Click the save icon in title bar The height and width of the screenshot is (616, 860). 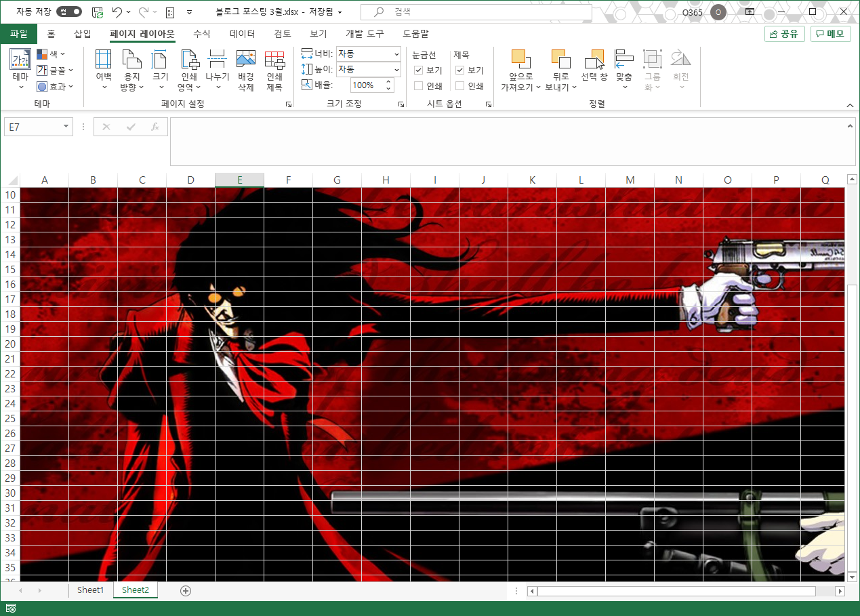tap(98, 12)
